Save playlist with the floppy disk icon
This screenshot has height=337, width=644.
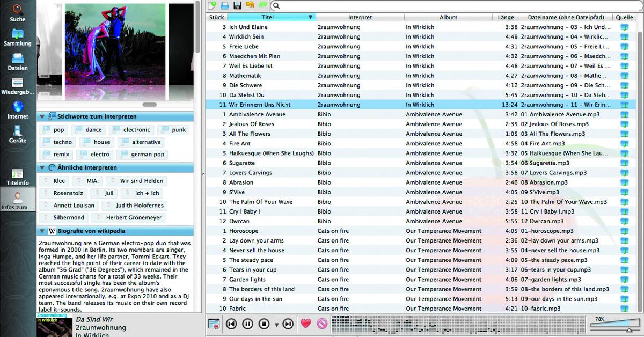[237, 5]
